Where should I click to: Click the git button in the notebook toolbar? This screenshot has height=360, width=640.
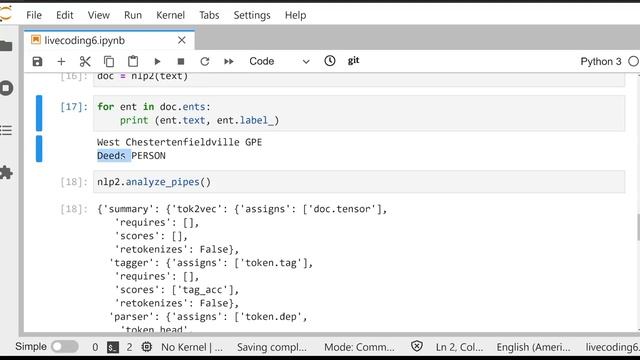tap(353, 60)
